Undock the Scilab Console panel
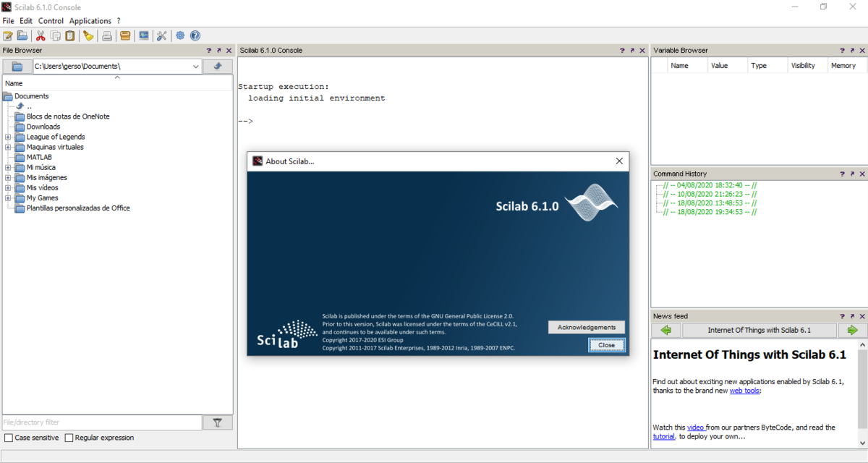 pos(632,51)
